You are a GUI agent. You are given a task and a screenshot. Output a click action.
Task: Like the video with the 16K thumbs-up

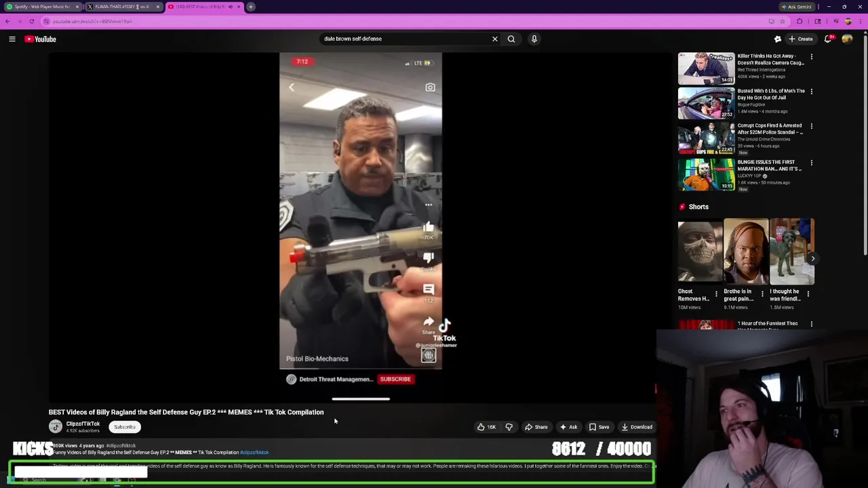486,427
